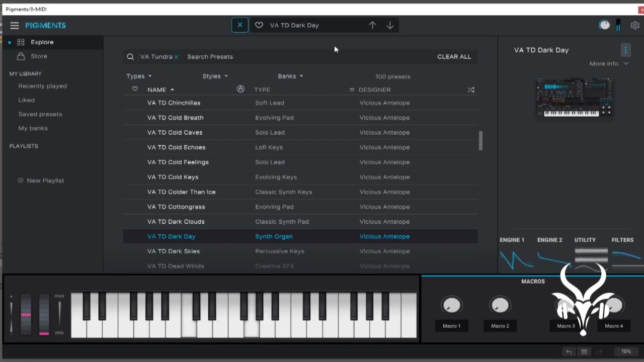Sort presets by the NAME column
Image resolution: width=644 pixels, height=362 pixels.
click(x=160, y=90)
